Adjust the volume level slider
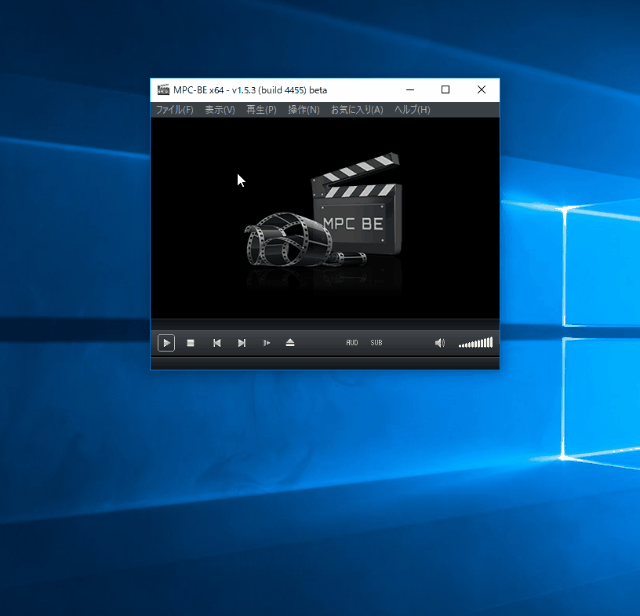This screenshot has height=616, width=640. point(476,343)
